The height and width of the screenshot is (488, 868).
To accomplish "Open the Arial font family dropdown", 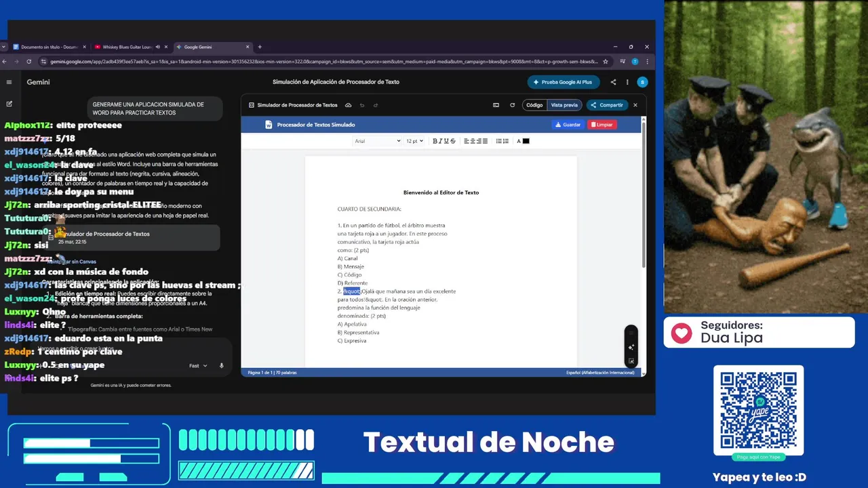I will tap(377, 141).
